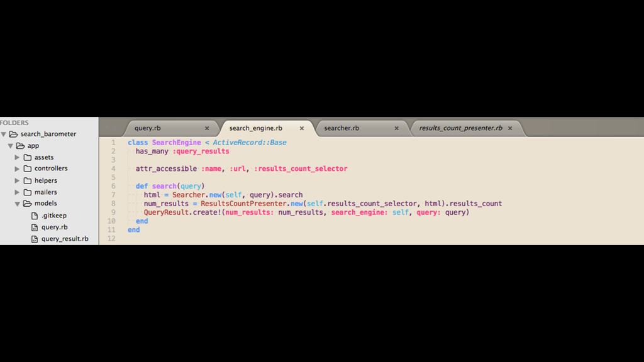Close the search_engine.rb tab

[302, 128]
